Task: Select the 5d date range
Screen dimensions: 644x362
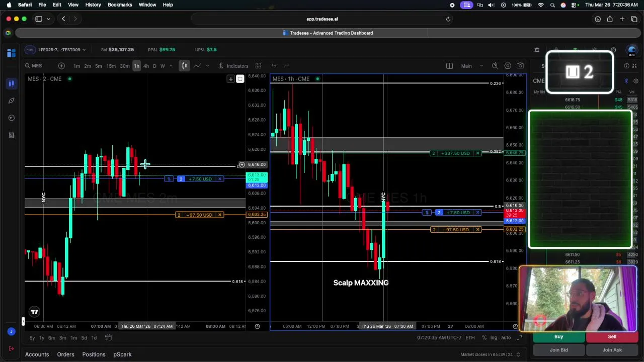Action: tap(84, 338)
